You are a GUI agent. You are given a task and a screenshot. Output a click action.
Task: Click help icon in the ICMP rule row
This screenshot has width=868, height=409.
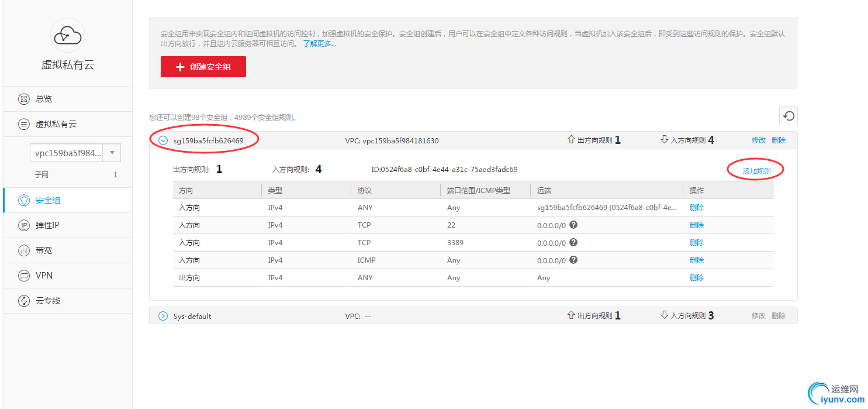pyautogui.click(x=573, y=260)
